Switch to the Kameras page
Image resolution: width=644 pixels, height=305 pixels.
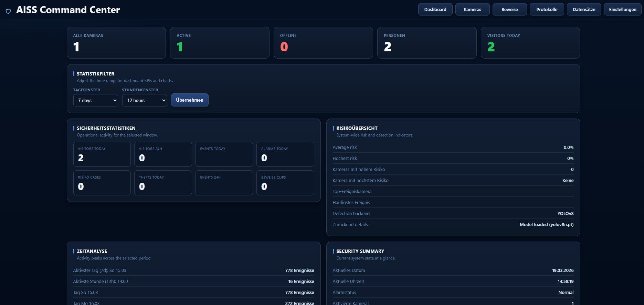point(472,10)
